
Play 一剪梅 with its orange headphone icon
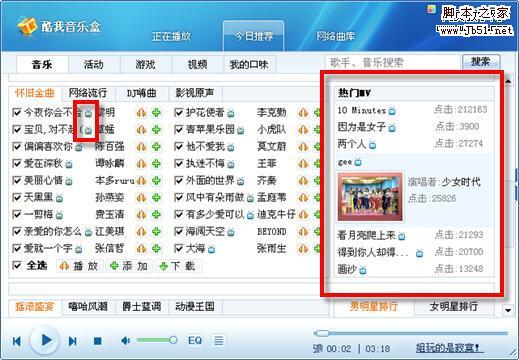pos(141,215)
